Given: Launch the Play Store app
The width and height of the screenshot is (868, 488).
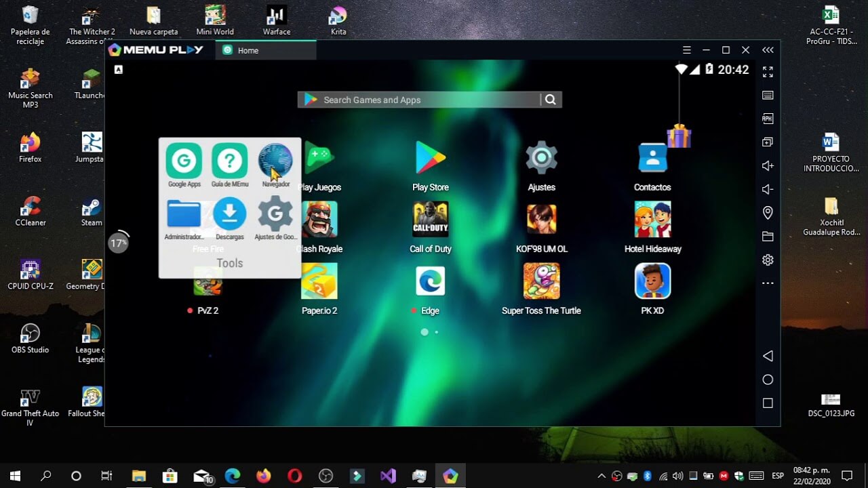Looking at the screenshot, I should [431, 159].
